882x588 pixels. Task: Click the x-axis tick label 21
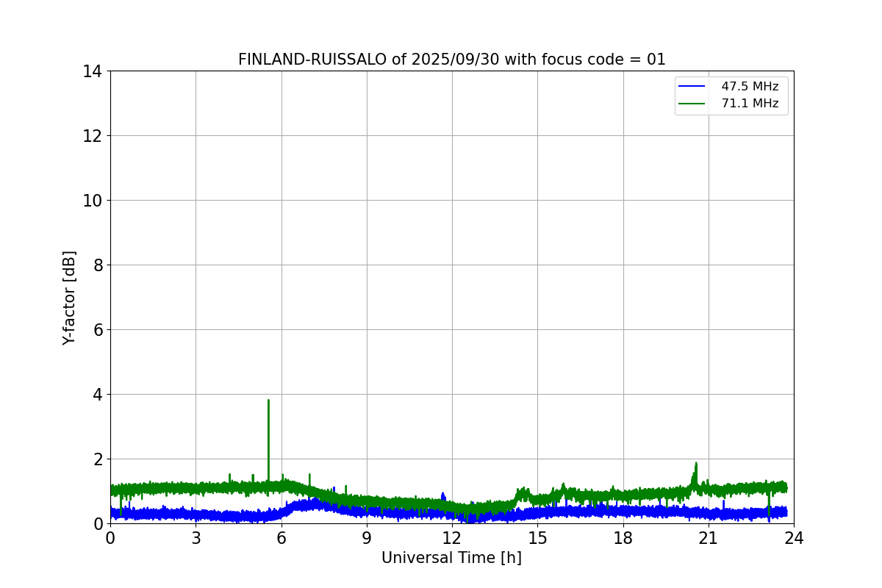[709, 538]
